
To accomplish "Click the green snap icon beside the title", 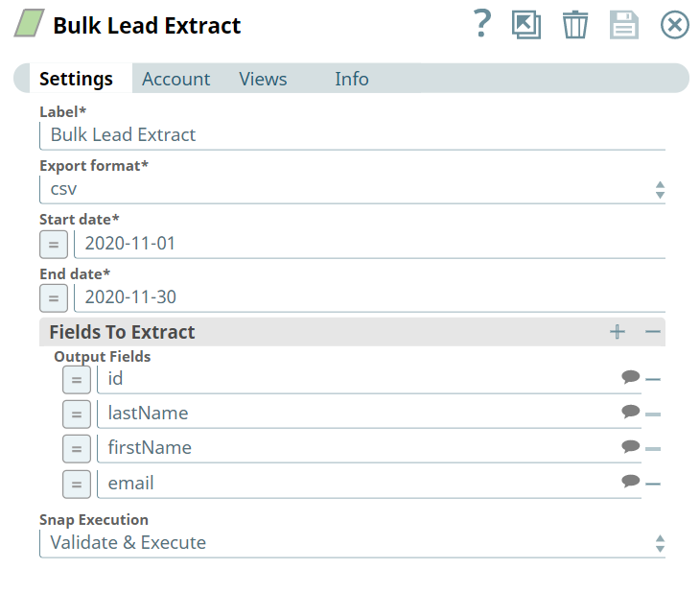I will coord(30,23).
